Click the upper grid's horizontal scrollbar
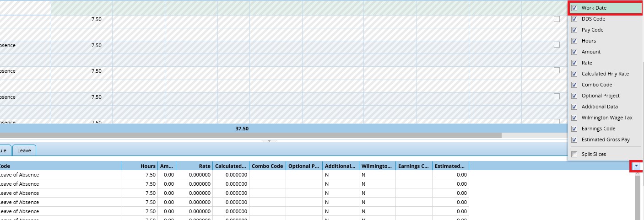 [251, 135]
